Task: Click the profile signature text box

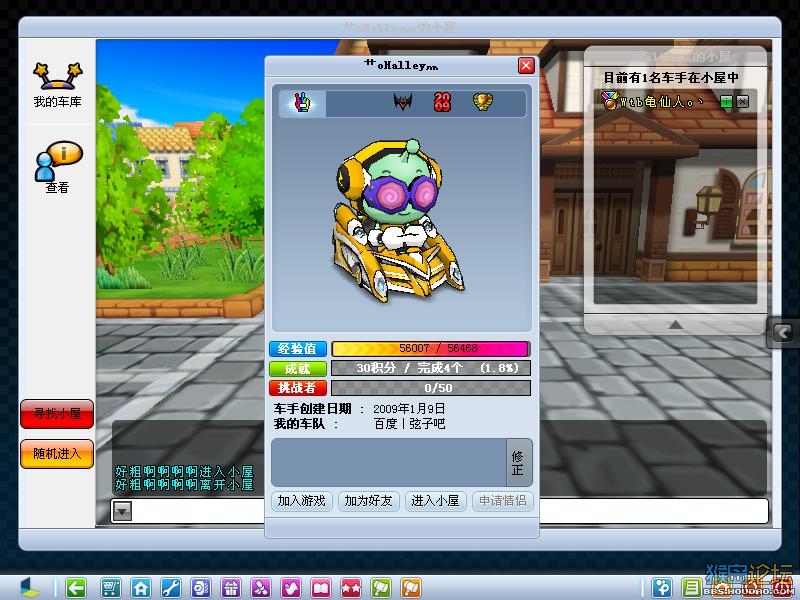Action: [388, 462]
